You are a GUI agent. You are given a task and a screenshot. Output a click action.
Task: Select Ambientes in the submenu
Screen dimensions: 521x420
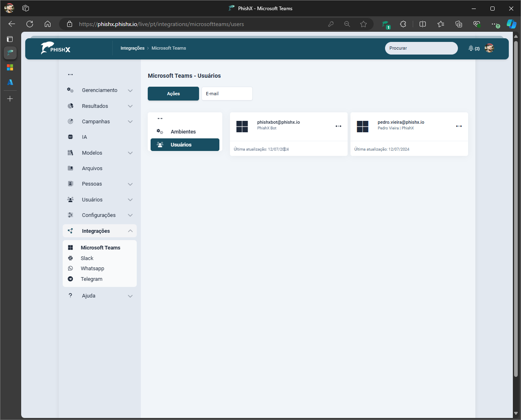(x=185, y=131)
